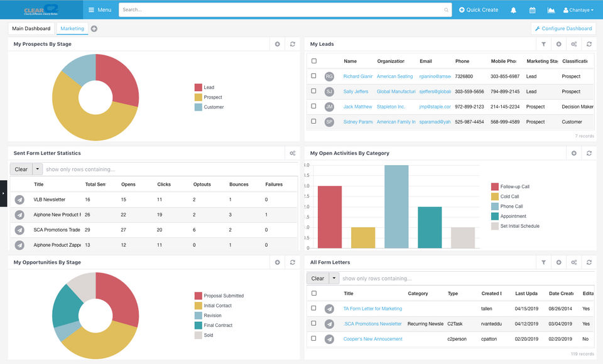Click avatar icon for Richard Gianino lead
This screenshot has width=603, height=364.
click(329, 77)
